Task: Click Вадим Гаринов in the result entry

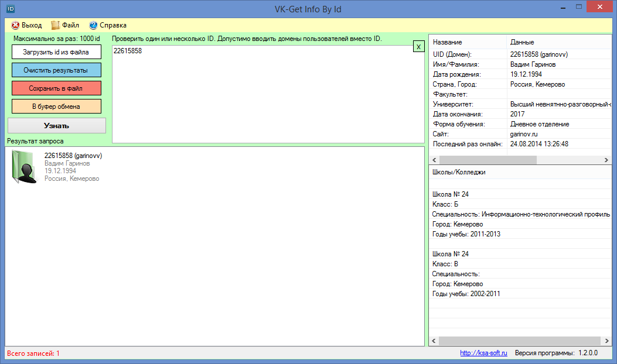Action: 67,163
